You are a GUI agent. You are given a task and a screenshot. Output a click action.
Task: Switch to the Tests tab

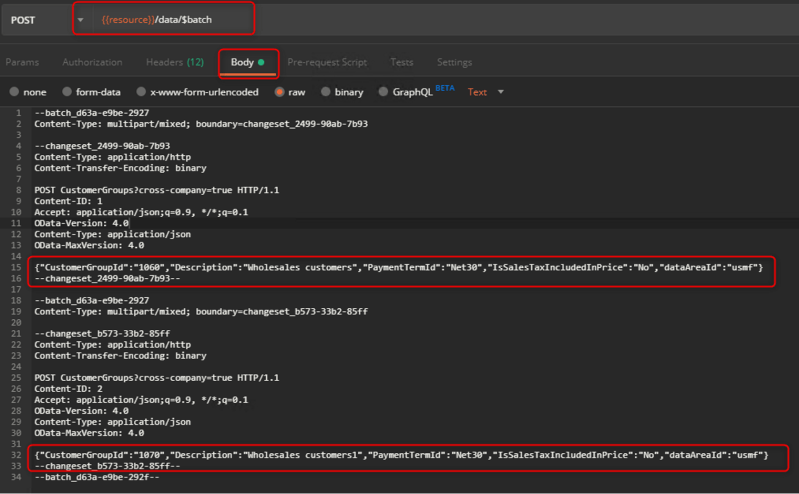click(402, 62)
